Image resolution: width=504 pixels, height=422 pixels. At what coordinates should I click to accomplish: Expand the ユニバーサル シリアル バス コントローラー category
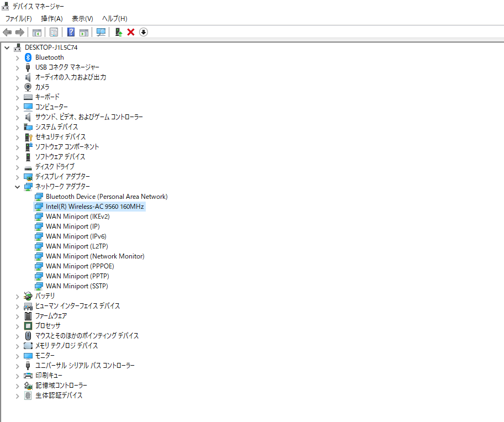(x=17, y=366)
